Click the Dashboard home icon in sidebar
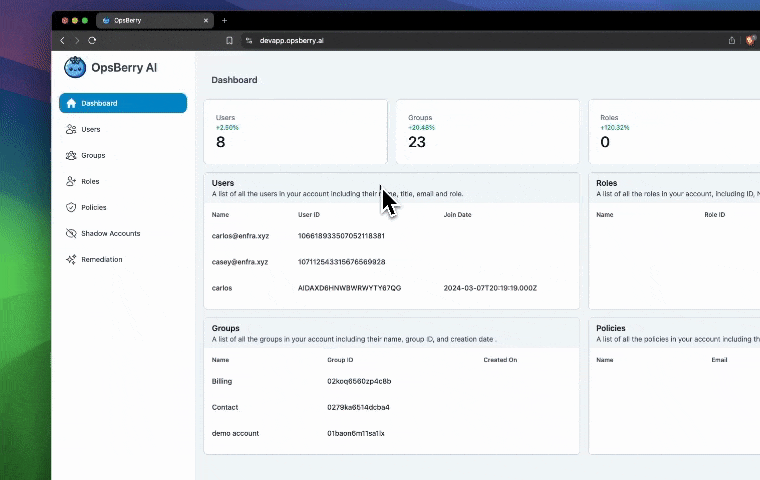 (71, 103)
